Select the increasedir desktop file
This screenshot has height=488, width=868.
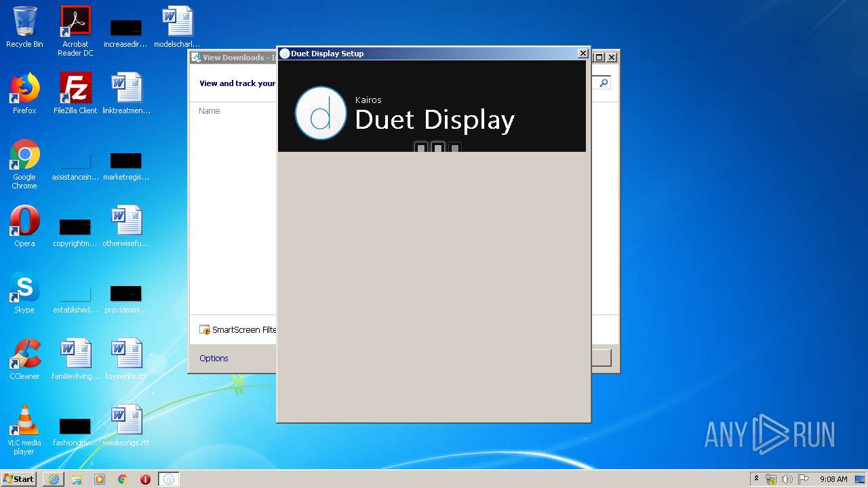point(126,33)
